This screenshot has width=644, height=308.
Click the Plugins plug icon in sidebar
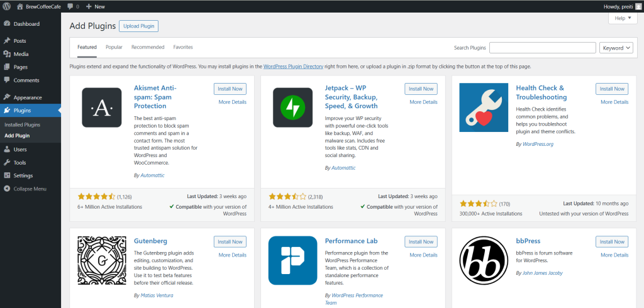point(6,111)
